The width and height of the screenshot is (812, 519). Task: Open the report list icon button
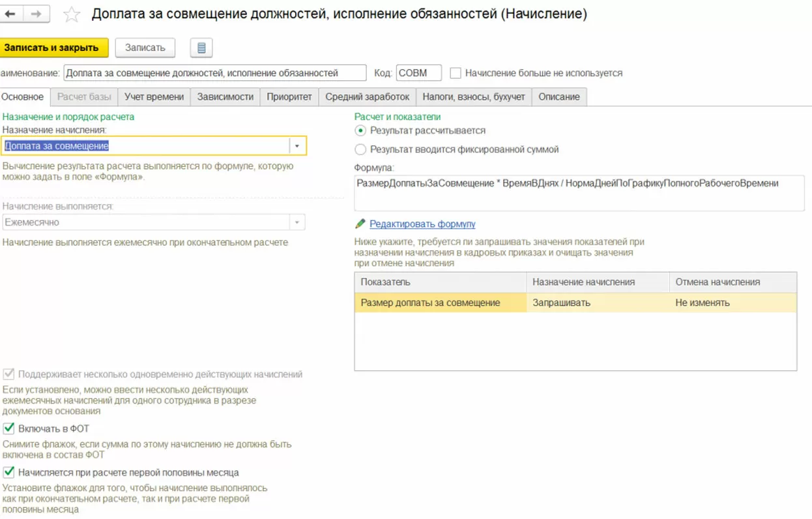(201, 48)
